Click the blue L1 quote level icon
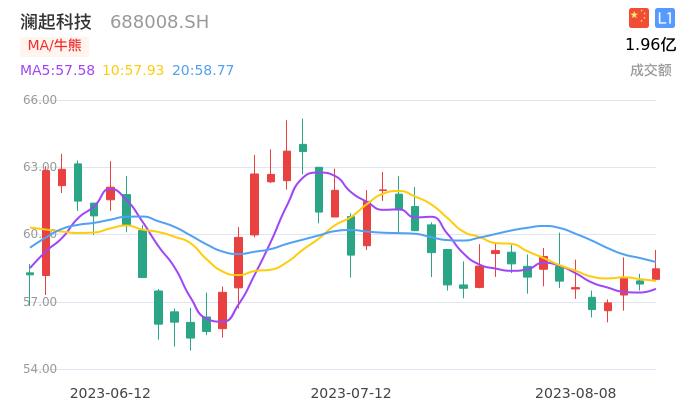This screenshot has width=686, height=415. click(665, 18)
